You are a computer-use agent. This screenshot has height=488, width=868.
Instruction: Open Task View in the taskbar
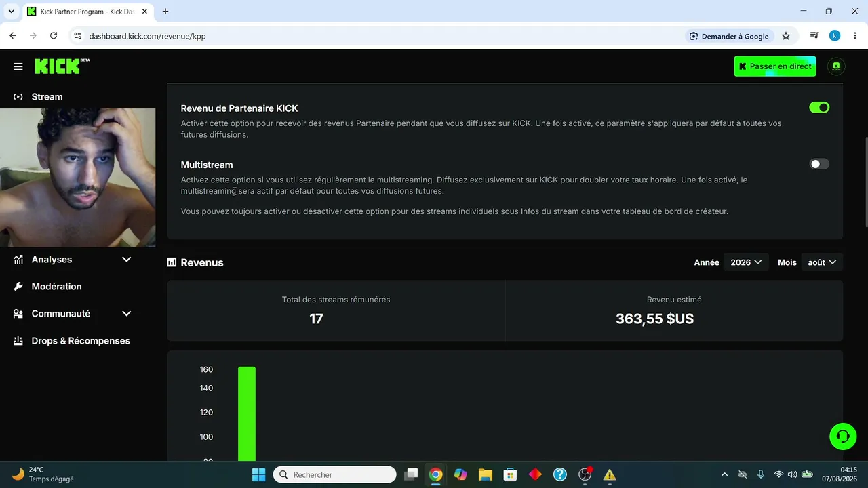(x=411, y=474)
